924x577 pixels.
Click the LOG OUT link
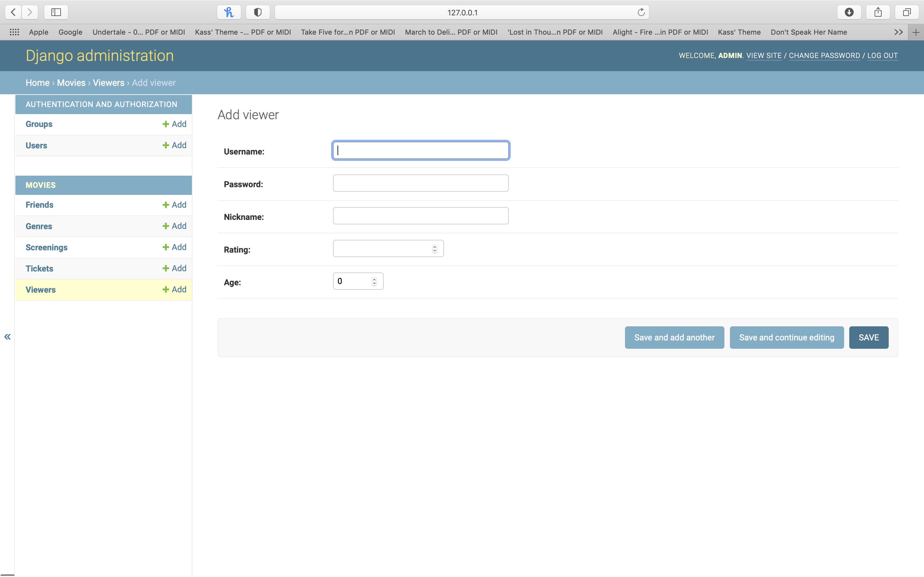click(x=882, y=55)
